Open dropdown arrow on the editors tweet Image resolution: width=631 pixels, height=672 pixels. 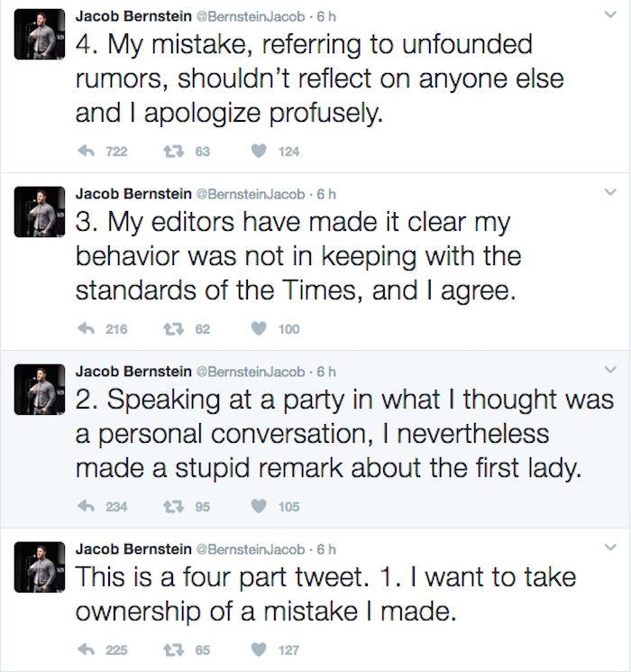(x=610, y=193)
